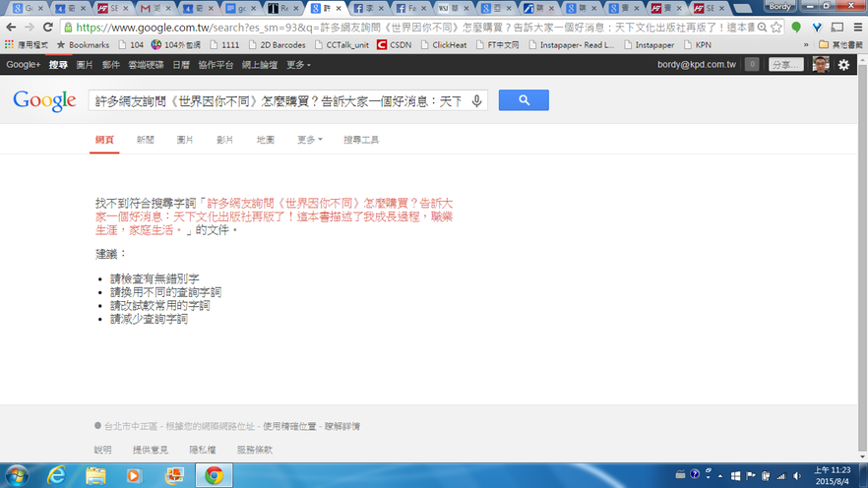The image size is (868, 488).
Task: Open the 其他書籤 bookmarks folder
Action: pos(840,45)
